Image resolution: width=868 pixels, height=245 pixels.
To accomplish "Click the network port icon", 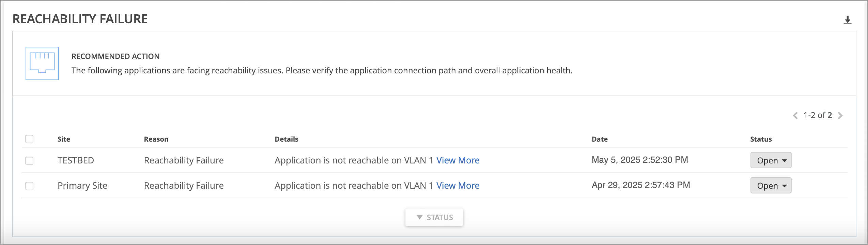I will (x=42, y=63).
